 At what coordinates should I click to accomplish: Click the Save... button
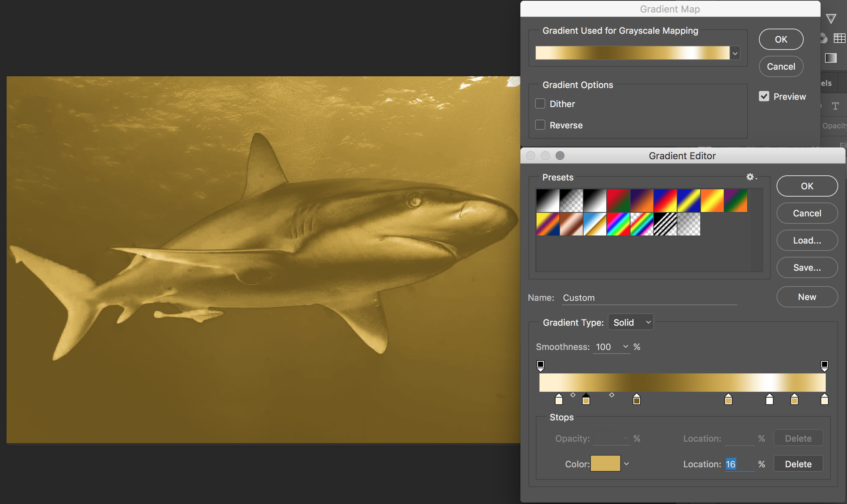[x=807, y=267]
